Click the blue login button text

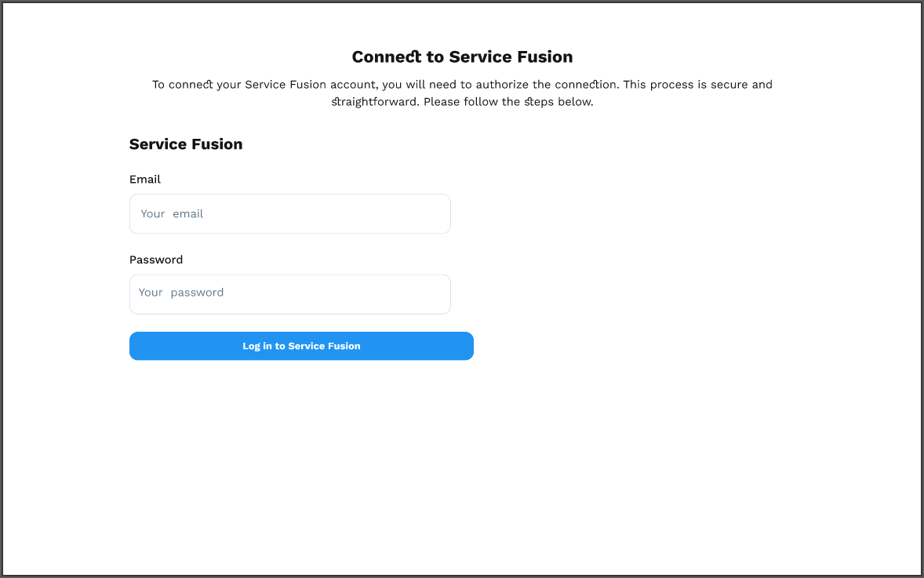(x=301, y=346)
